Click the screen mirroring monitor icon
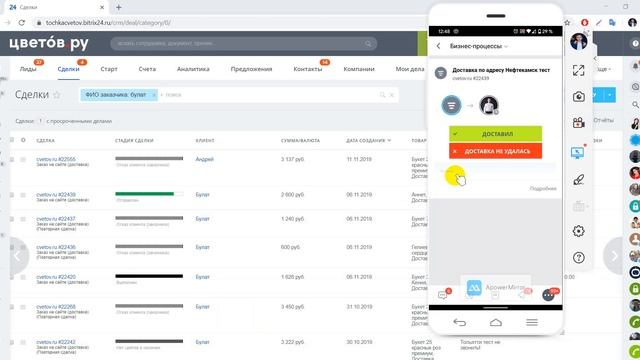The width and height of the screenshot is (640, 360). pos(578,153)
